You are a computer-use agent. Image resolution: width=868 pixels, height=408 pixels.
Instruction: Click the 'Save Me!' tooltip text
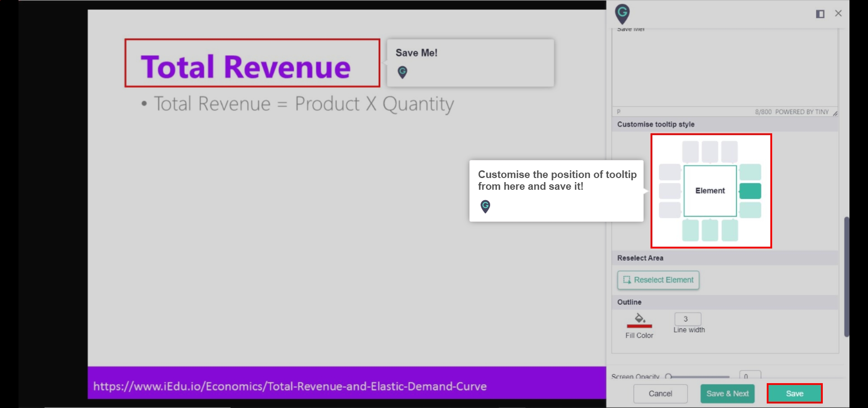(416, 53)
